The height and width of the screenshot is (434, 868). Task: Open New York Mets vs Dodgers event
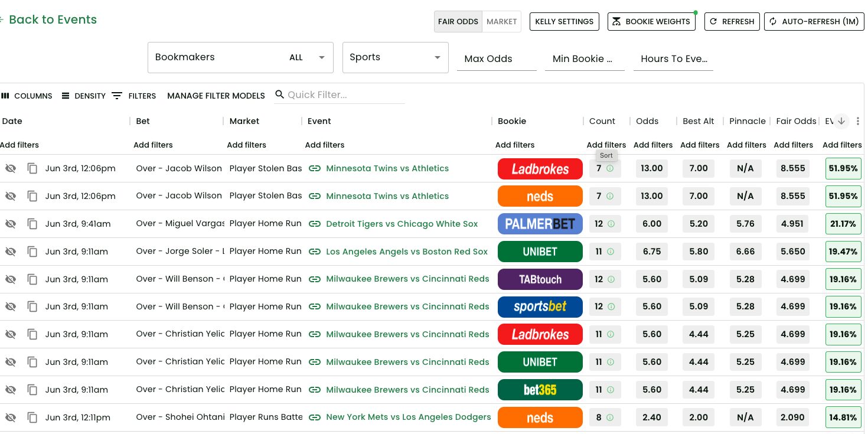click(409, 417)
